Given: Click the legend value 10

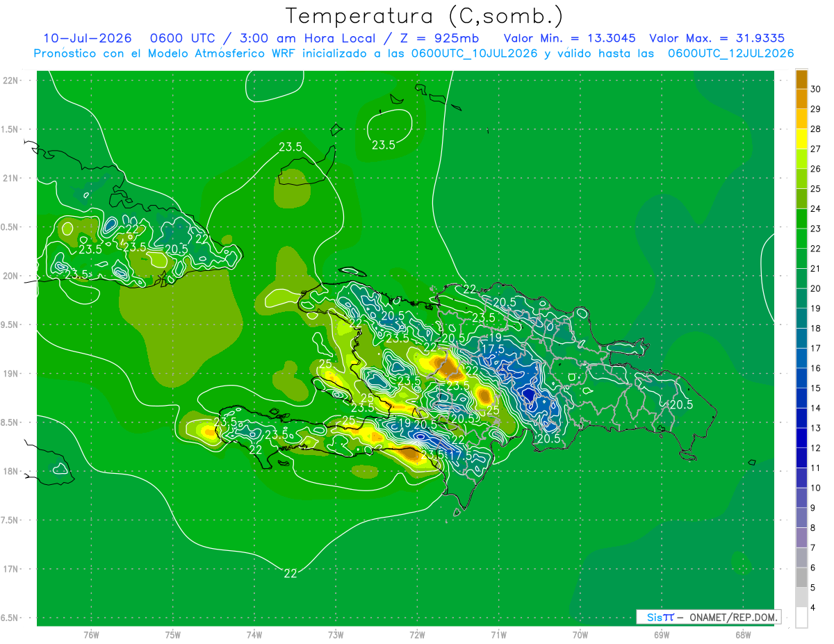Looking at the screenshot, I should tap(816, 488).
